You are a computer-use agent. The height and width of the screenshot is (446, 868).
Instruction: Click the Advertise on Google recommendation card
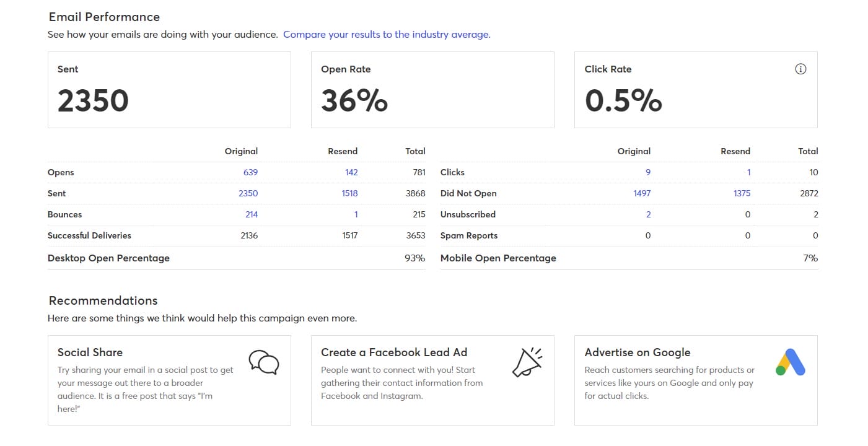coord(696,380)
